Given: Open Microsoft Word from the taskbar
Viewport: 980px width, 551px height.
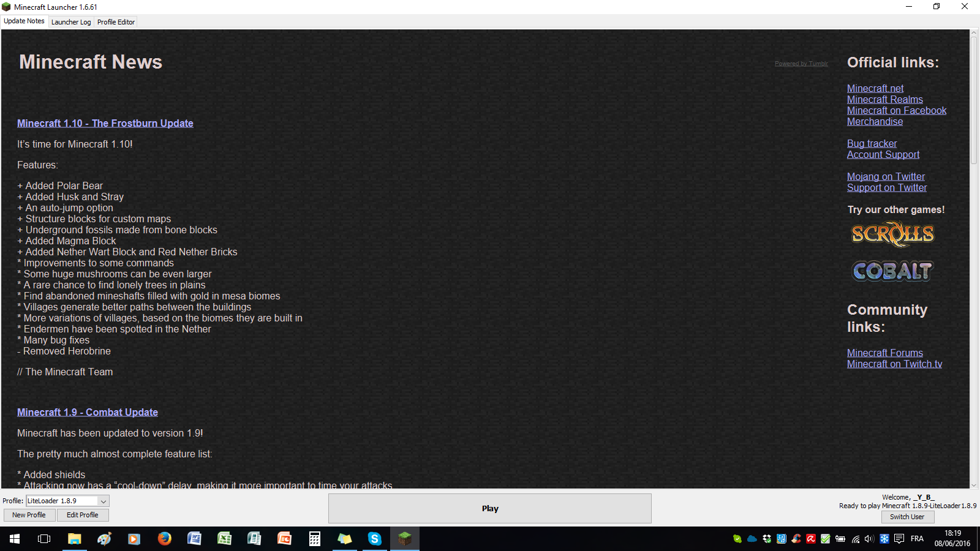Looking at the screenshot, I should pyautogui.click(x=194, y=539).
